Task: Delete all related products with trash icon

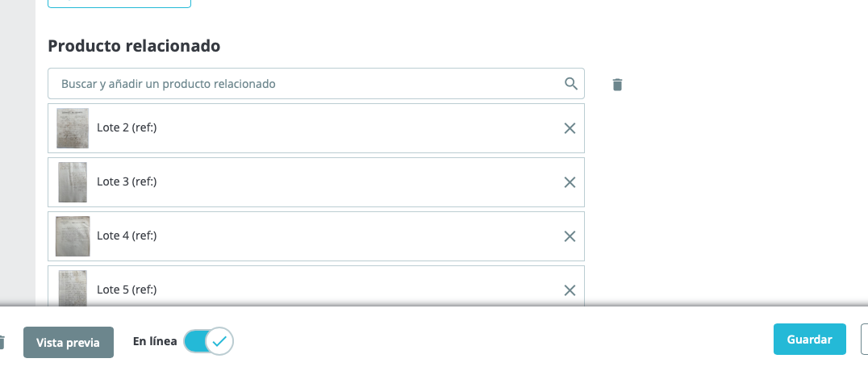Action: [x=617, y=84]
